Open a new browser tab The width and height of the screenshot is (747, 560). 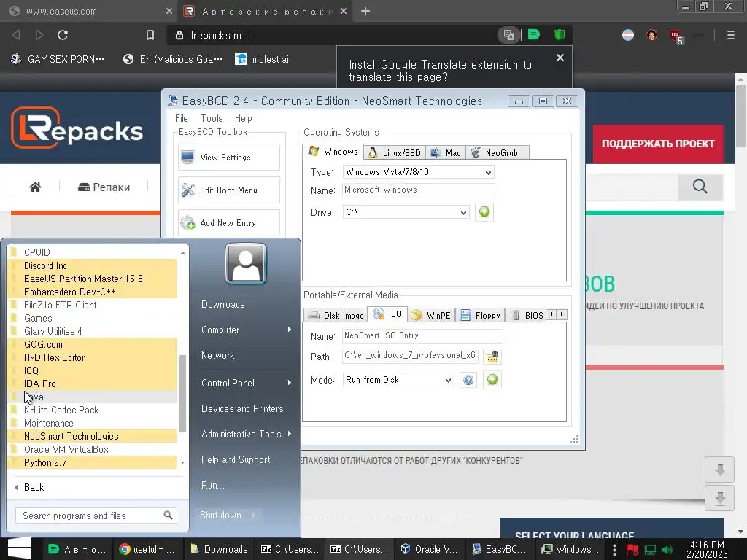pyautogui.click(x=365, y=11)
